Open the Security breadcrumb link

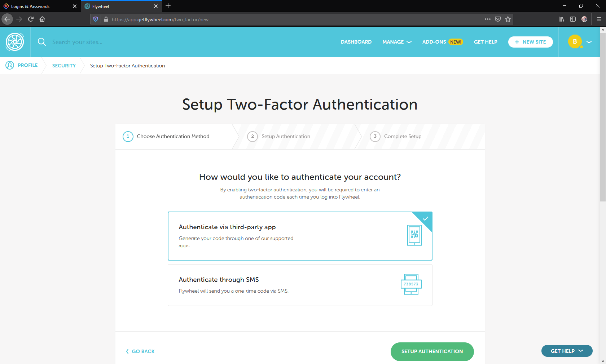click(x=64, y=66)
